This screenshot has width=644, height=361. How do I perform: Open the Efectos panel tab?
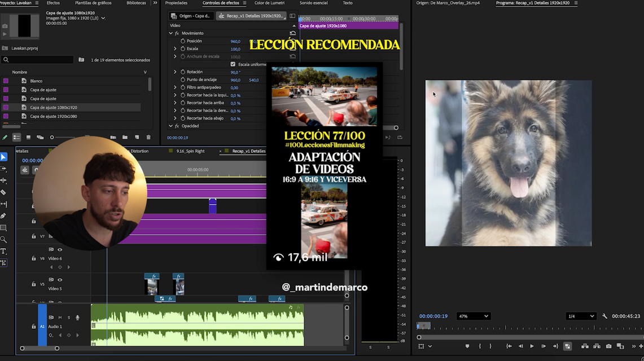tap(53, 3)
